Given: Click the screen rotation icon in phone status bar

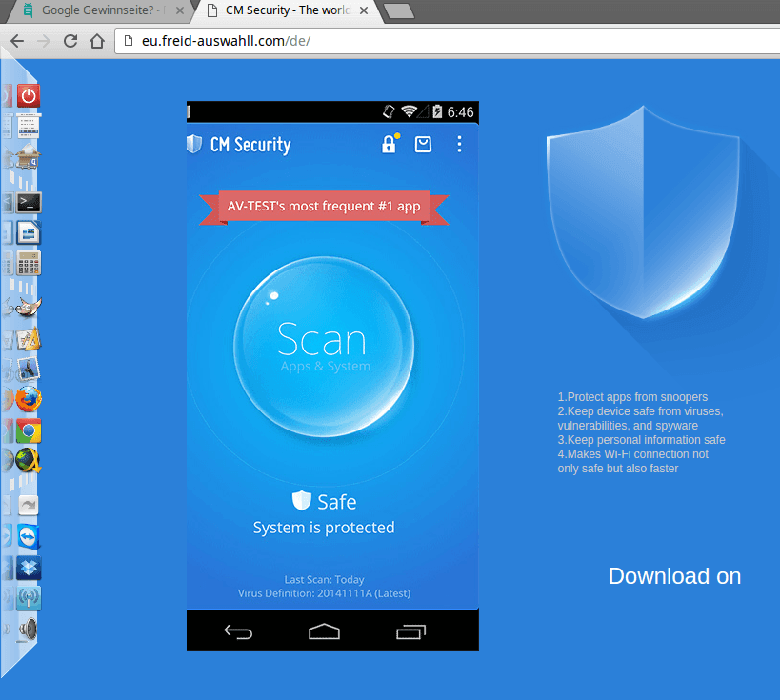Looking at the screenshot, I should pyautogui.click(x=389, y=111).
